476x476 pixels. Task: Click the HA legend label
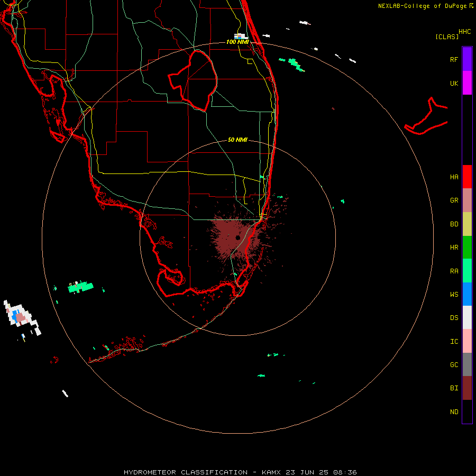tap(454, 177)
